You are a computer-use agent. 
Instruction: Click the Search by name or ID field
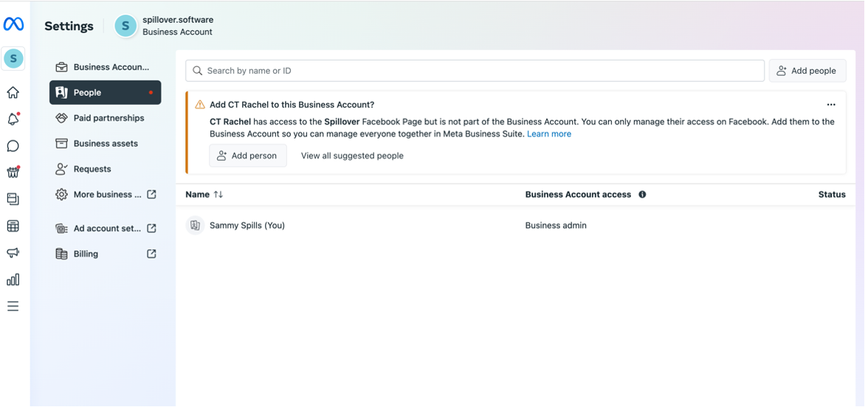[475, 71]
